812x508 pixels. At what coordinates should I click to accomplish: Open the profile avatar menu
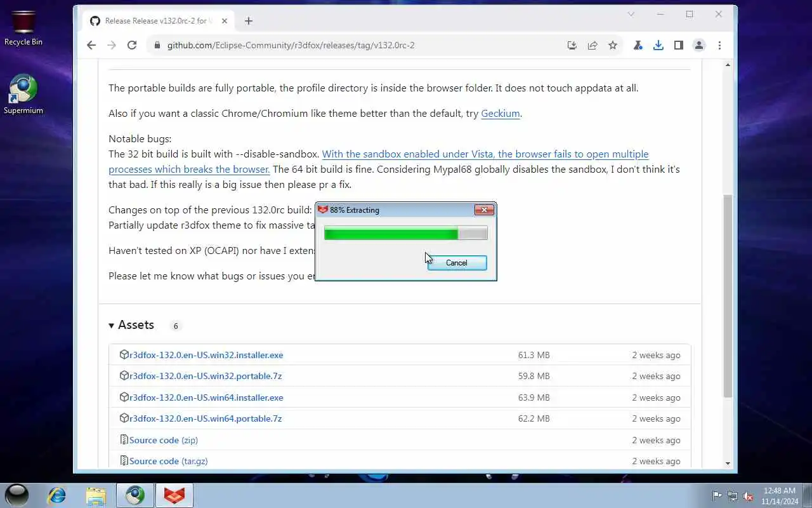(x=699, y=45)
